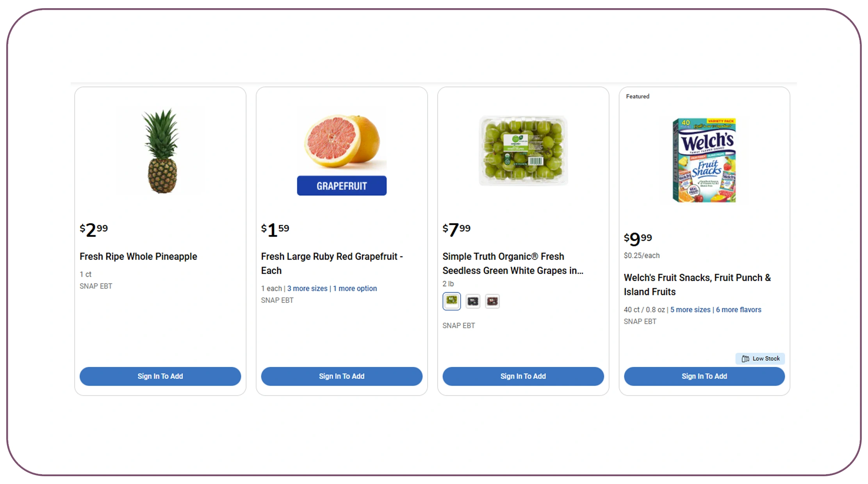Click the Featured label on Welch's card
The width and height of the screenshot is (868, 484).
[x=637, y=96]
